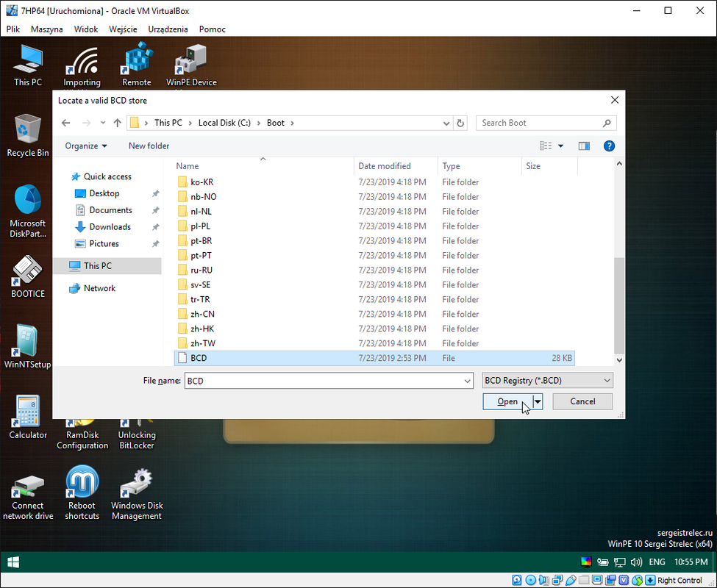Screen dimensions: 717x588
Task: Open the Widok menu
Action: 86,29
